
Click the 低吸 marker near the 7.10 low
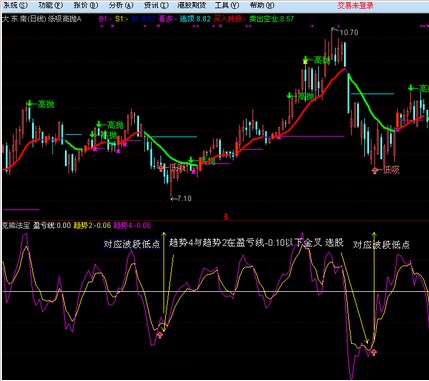[177, 168]
